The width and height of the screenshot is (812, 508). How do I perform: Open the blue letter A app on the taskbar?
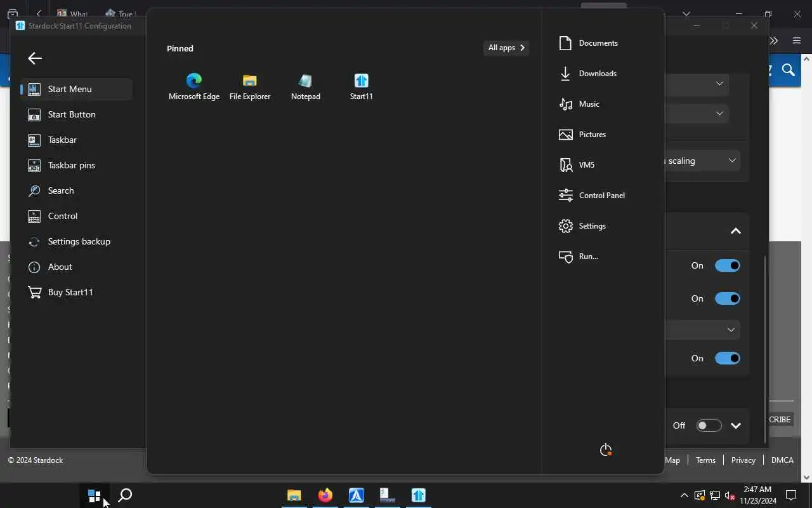(x=357, y=495)
